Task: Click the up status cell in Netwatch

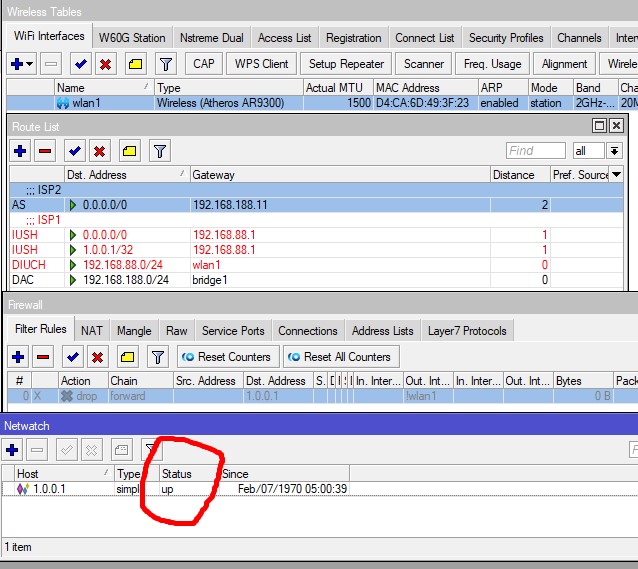Action: click(189, 489)
